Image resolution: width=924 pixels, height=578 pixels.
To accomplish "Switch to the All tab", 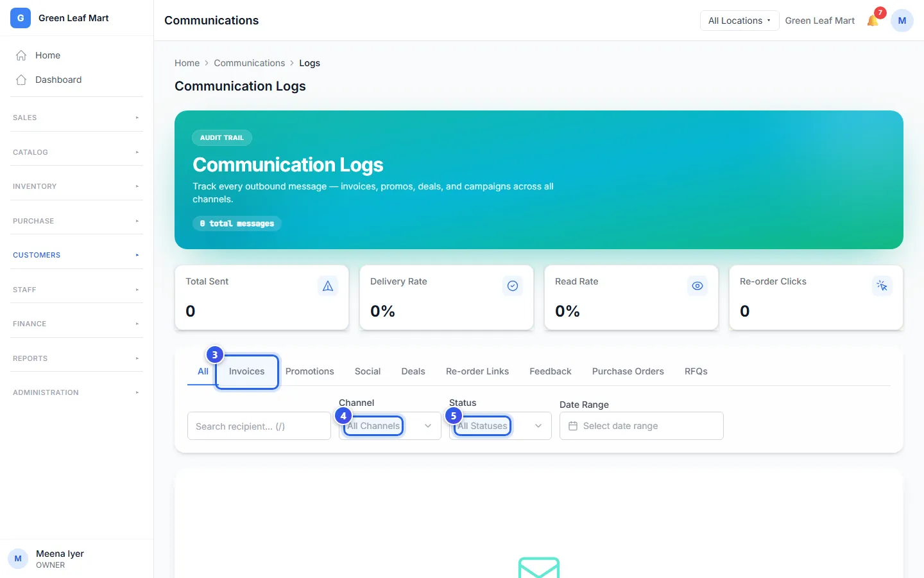I will point(203,371).
